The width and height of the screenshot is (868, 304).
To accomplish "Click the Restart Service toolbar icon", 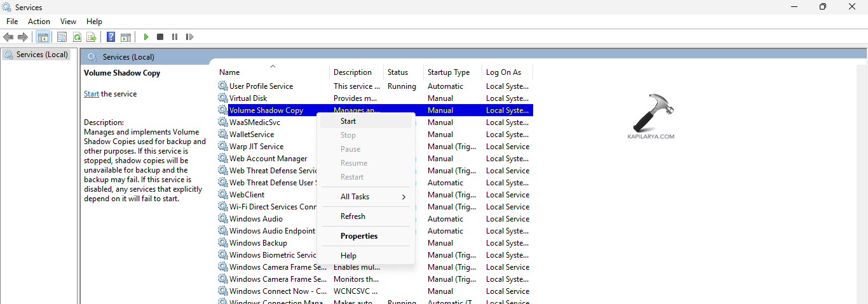I will click(189, 37).
